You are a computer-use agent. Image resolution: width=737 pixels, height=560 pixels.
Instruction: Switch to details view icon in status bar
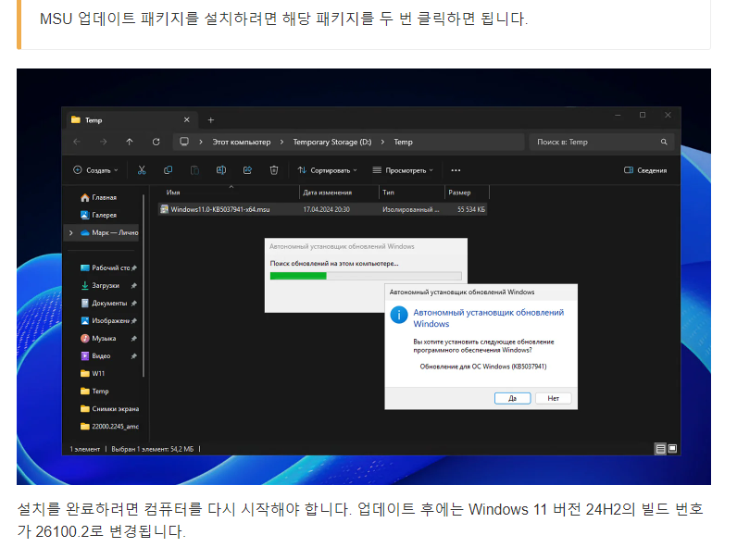tap(660, 449)
